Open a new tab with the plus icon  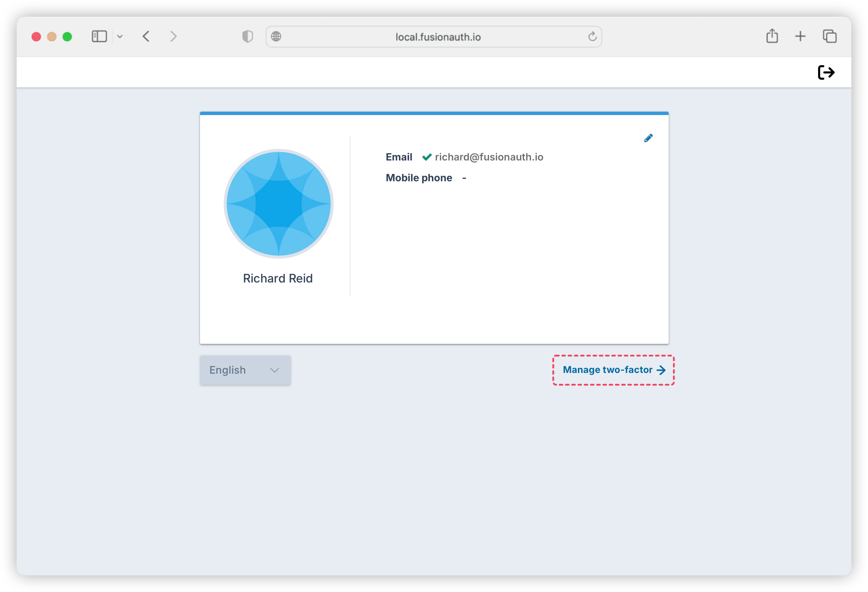point(800,37)
